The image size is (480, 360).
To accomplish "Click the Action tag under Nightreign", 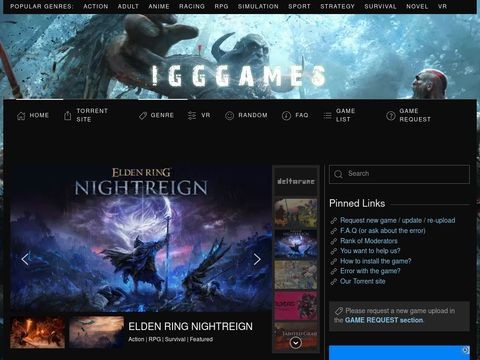I will [x=136, y=339].
